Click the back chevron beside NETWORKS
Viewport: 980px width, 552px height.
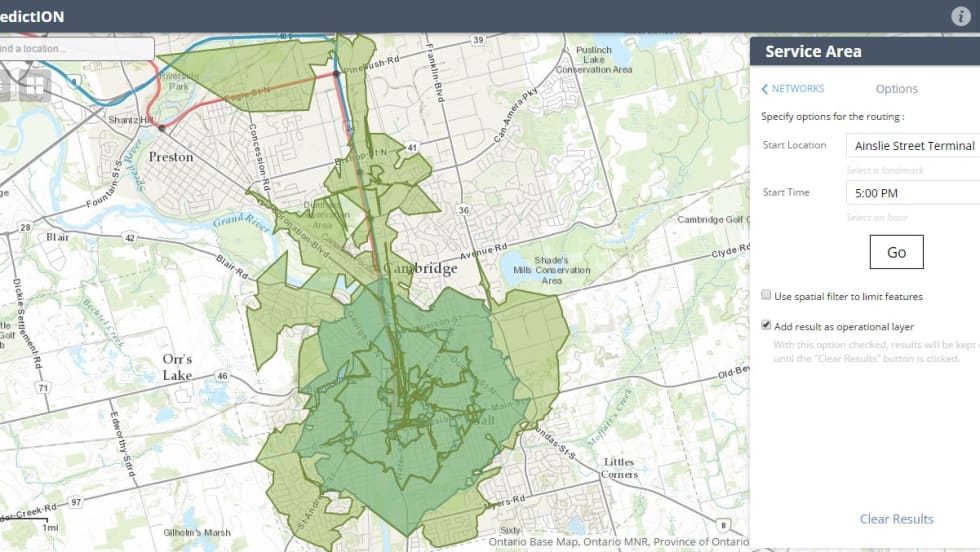pos(765,89)
